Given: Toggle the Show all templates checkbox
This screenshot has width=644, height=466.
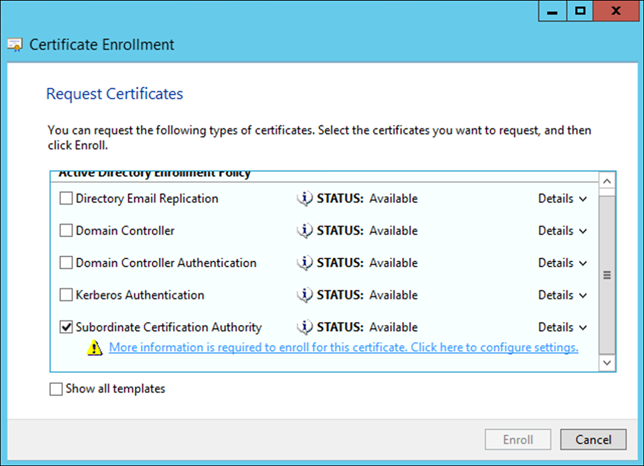Looking at the screenshot, I should coord(55,389).
